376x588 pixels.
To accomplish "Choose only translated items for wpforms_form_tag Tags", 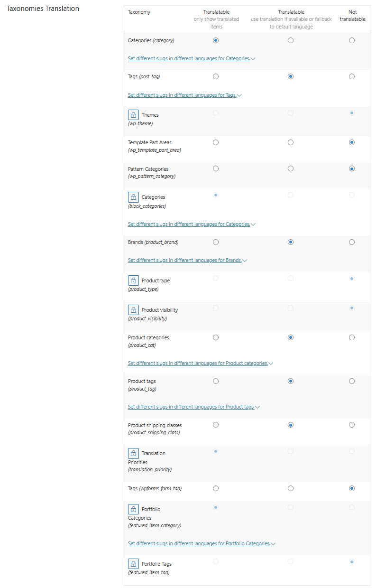I will click(x=216, y=488).
